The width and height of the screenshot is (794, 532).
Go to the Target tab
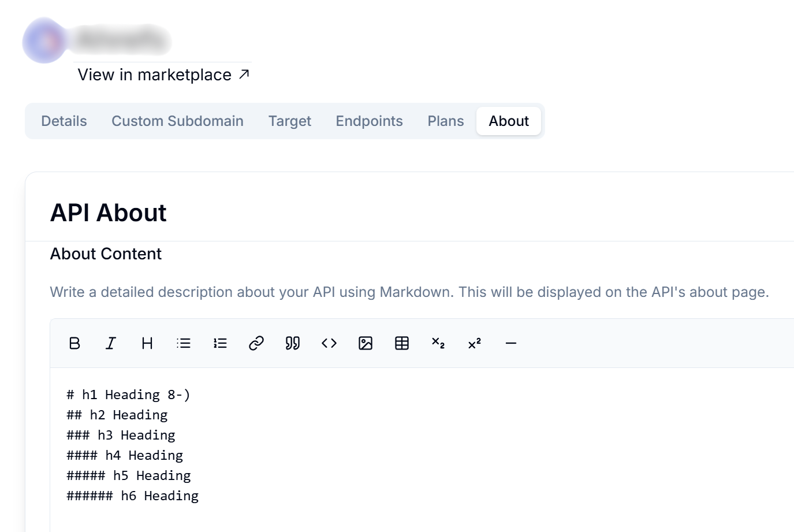[290, 121]
